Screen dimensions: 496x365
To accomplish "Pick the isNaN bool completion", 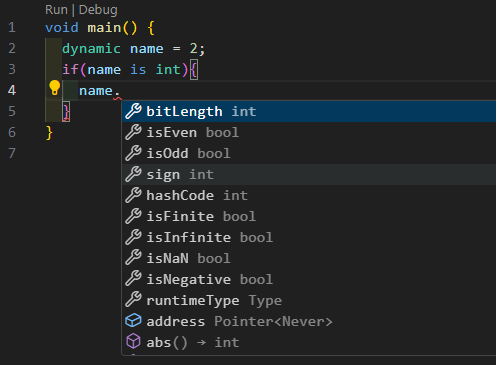I will (309, 258).
